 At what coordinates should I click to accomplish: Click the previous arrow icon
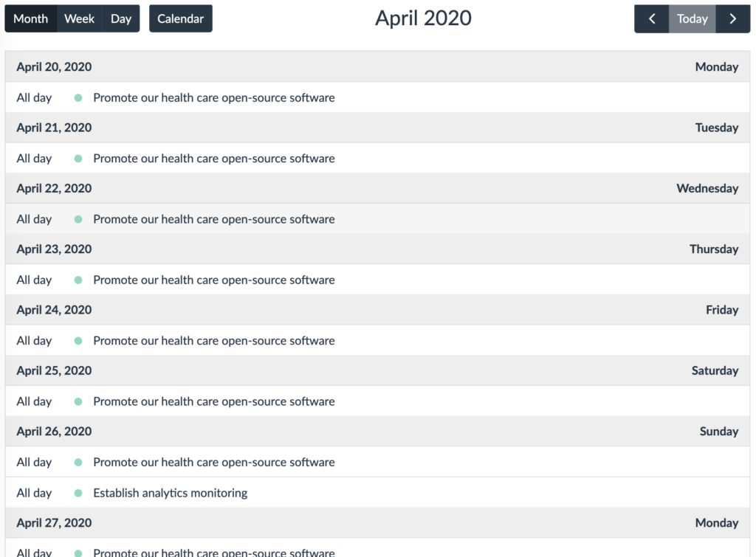coord(651,18)
